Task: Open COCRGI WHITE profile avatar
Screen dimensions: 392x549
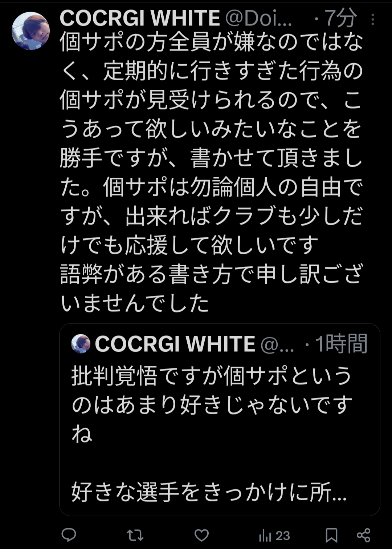Action: coord(31,31)
